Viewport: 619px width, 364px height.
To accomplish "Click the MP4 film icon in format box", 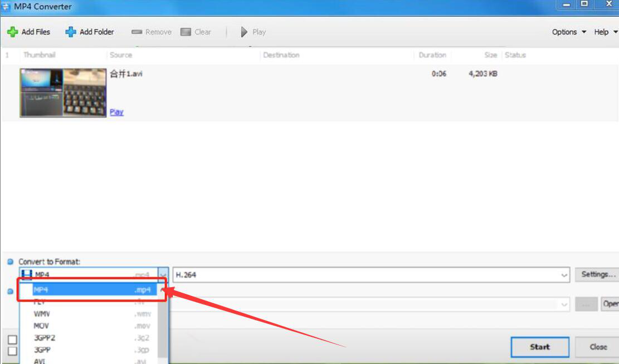I will pos(26,274).
